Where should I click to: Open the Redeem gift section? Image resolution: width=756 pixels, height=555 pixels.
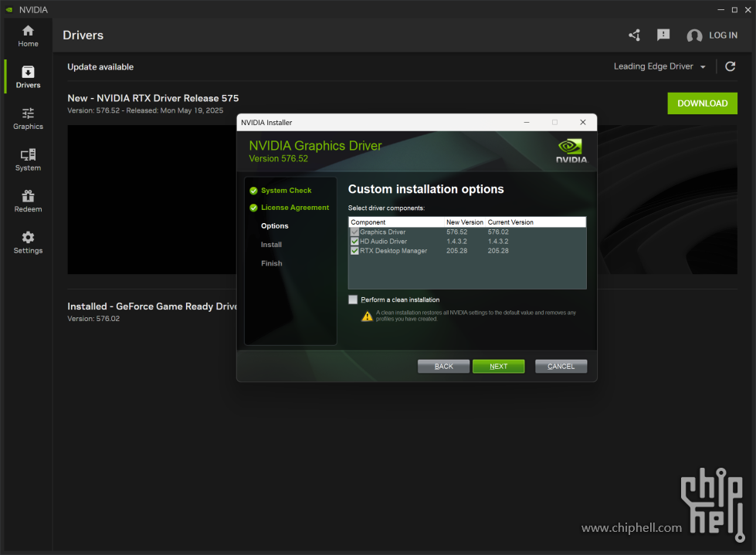coord(28,201)
